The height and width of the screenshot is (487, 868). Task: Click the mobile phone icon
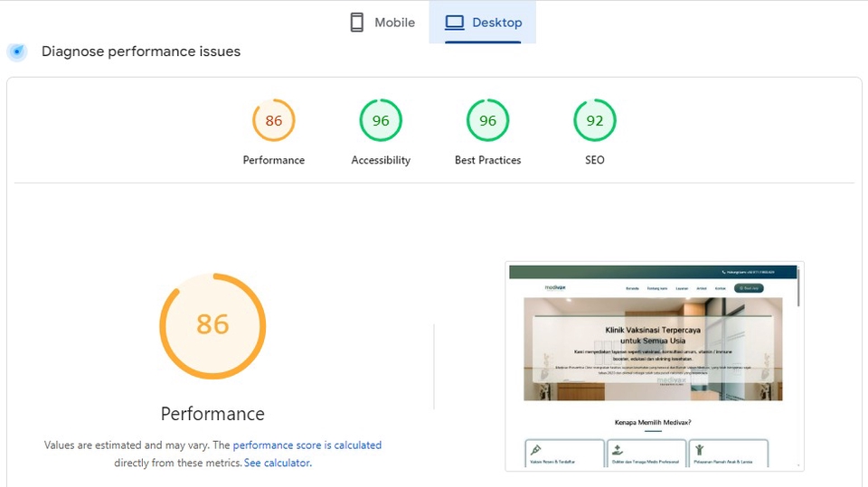[357, 23]
